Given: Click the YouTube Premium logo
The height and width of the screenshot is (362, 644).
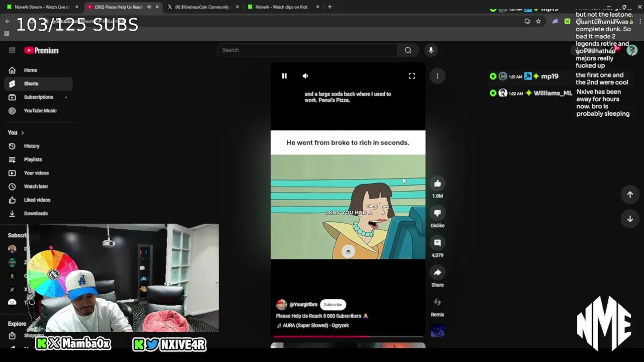Looking at the screenshot, I should pyautogui.click(x=41, y=50).
